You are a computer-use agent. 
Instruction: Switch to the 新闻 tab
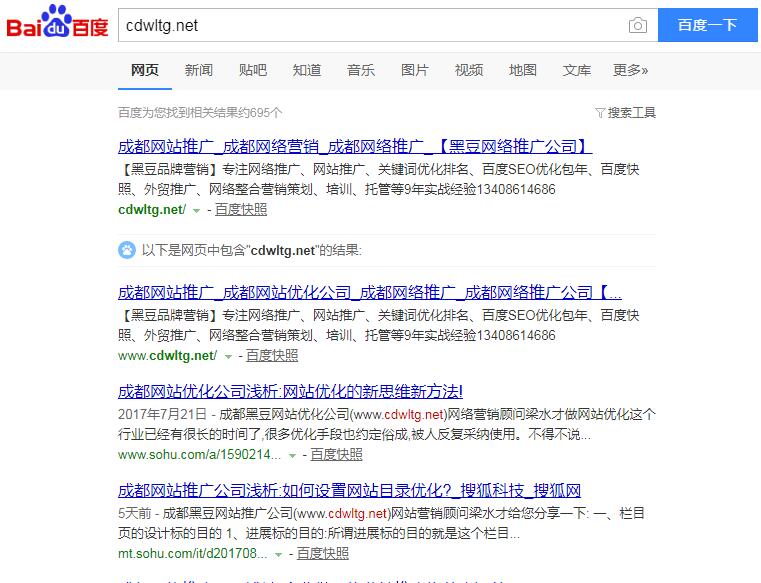tap(199, 70)
